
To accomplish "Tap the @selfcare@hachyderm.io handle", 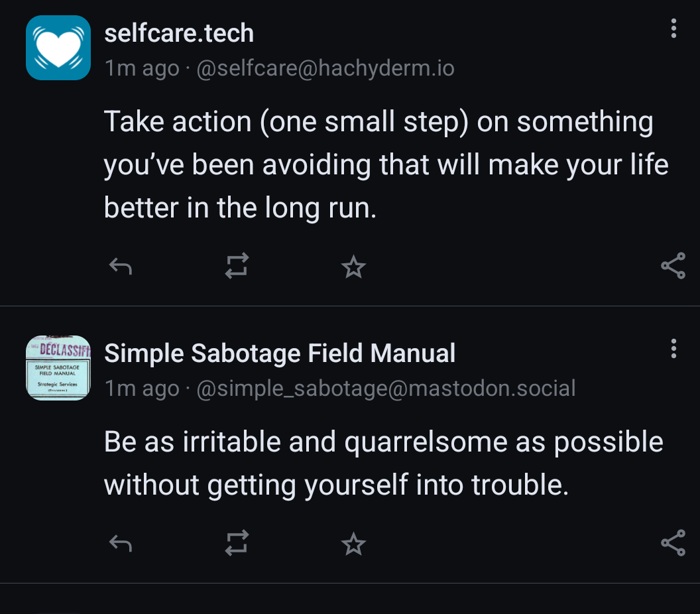I will coord(325,68).
